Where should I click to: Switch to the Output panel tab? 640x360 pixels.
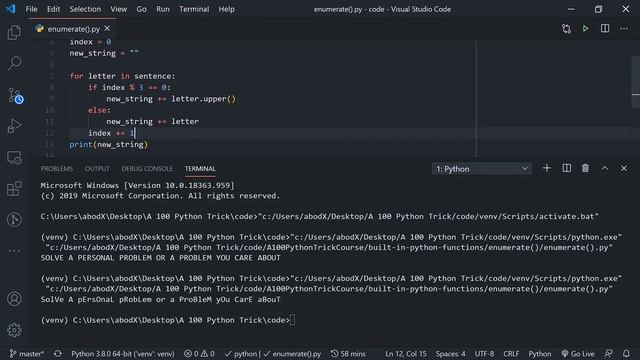(97, 169)
